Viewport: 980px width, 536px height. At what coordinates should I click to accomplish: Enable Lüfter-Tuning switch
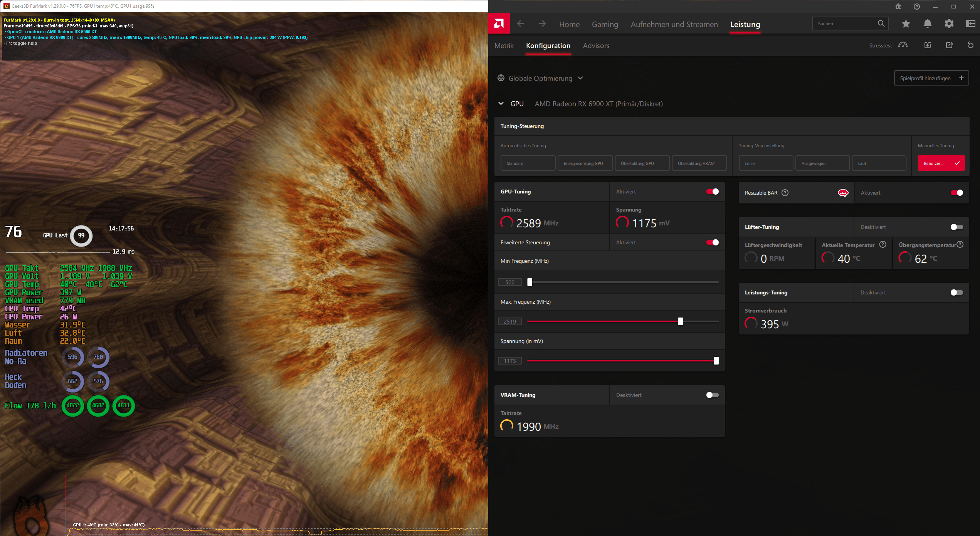[957, 227]
